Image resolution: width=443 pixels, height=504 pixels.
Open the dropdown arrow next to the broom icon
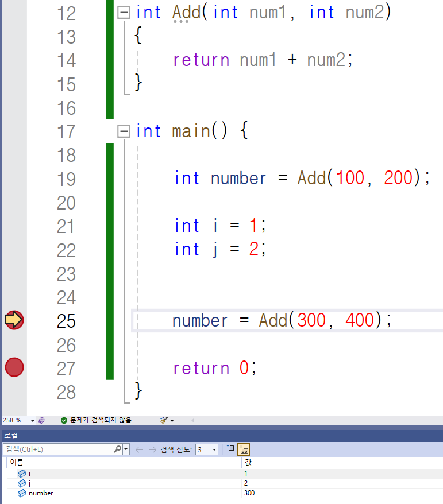pos(172,420)
